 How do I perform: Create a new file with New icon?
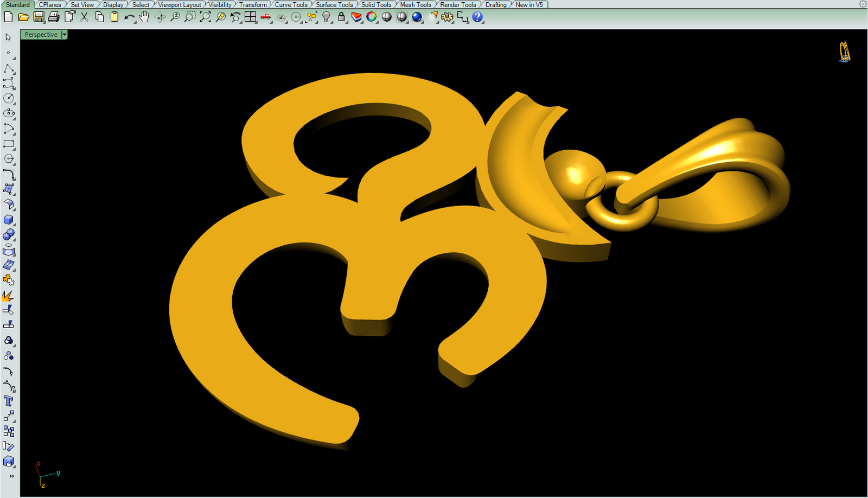click(x=8, y=17)
